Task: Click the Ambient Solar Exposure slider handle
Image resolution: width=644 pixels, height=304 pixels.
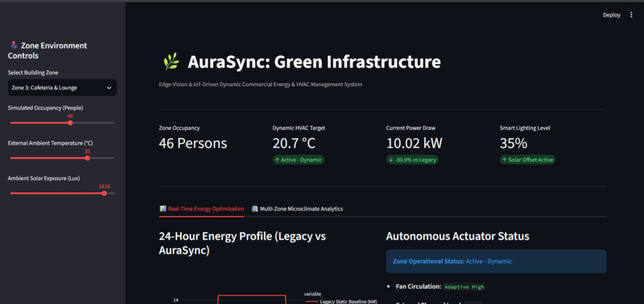Action: pyautogui.click(x=104, y=193)
